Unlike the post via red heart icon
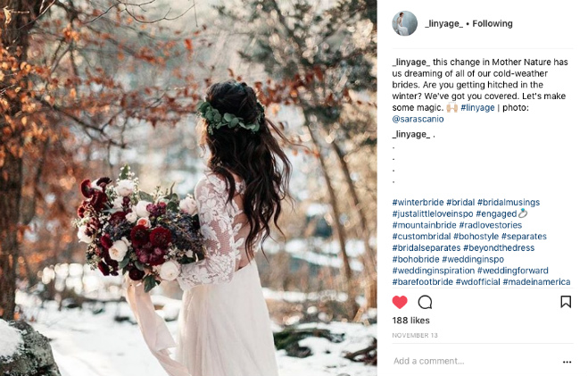Image resolution: width=588 pixels, height=376 pixels. point(400,302)
